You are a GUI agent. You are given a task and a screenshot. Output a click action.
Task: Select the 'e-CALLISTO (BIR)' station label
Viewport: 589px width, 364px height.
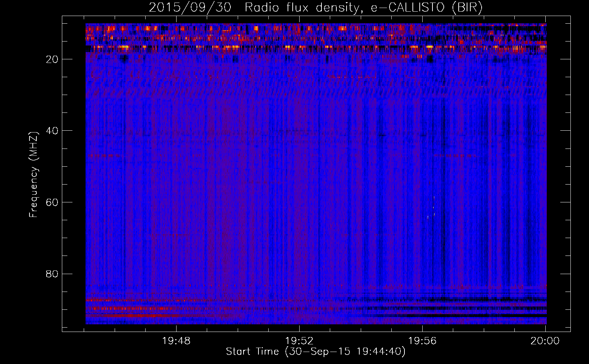427,8
